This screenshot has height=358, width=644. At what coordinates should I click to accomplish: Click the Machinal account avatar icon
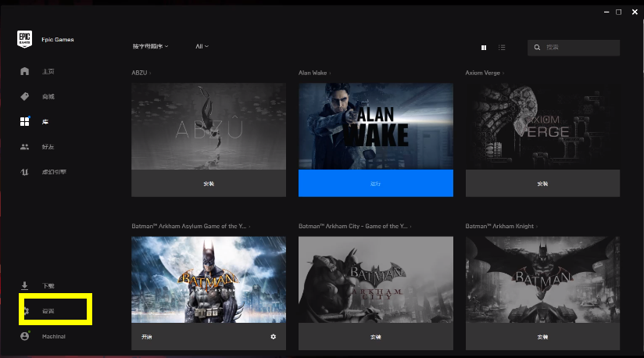tap(25, 336)
